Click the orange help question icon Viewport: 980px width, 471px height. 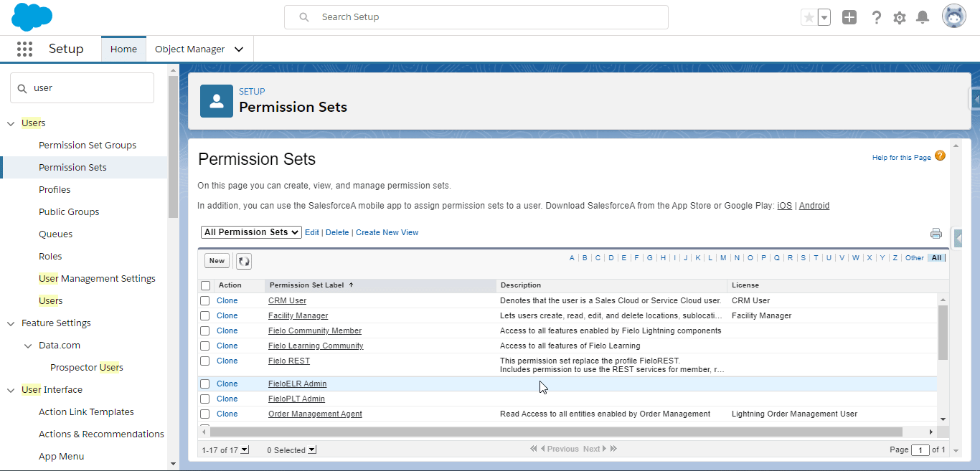[940, 156]
